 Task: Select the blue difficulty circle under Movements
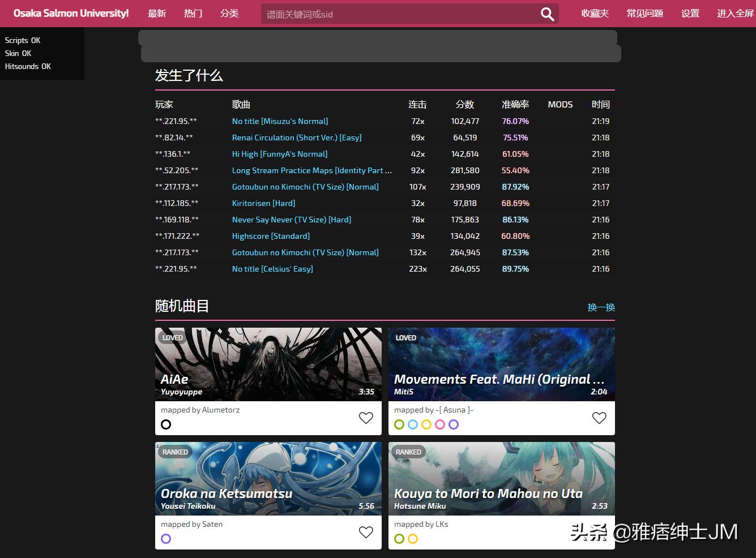(413, 424)
